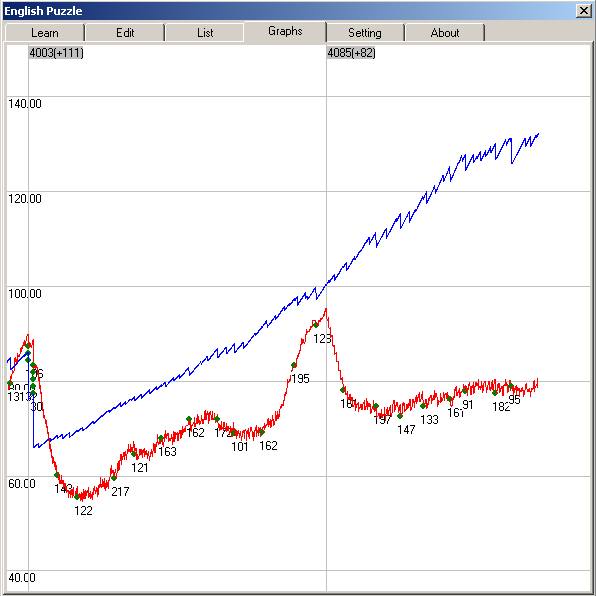Click the 4003(+111) label
Viewport: 596px width, 596px height.
[x=56, y=53]
